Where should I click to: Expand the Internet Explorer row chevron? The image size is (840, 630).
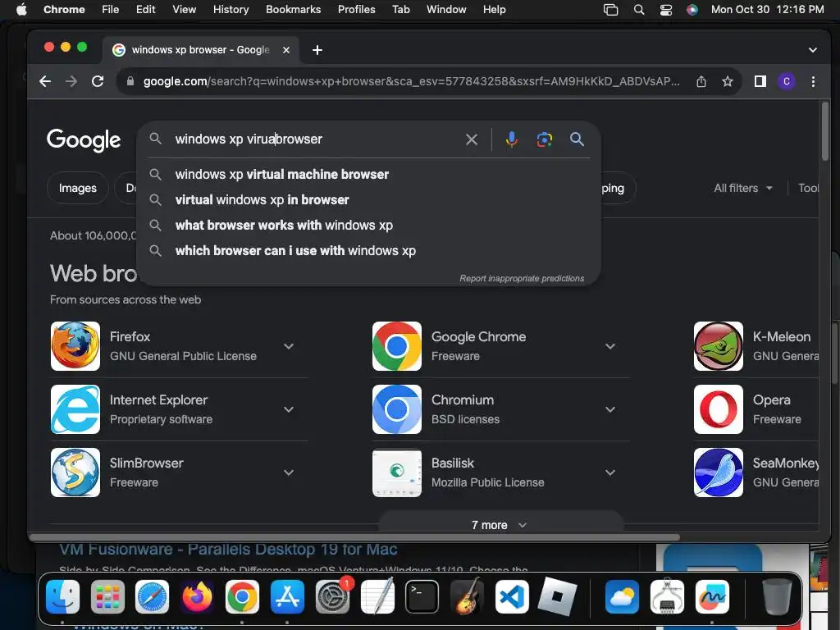289,410
